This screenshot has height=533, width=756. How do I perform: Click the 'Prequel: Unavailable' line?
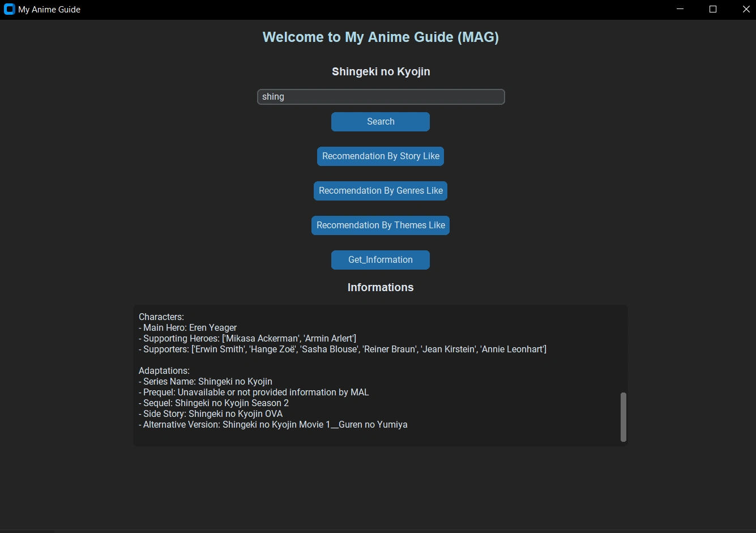[254, 392]
